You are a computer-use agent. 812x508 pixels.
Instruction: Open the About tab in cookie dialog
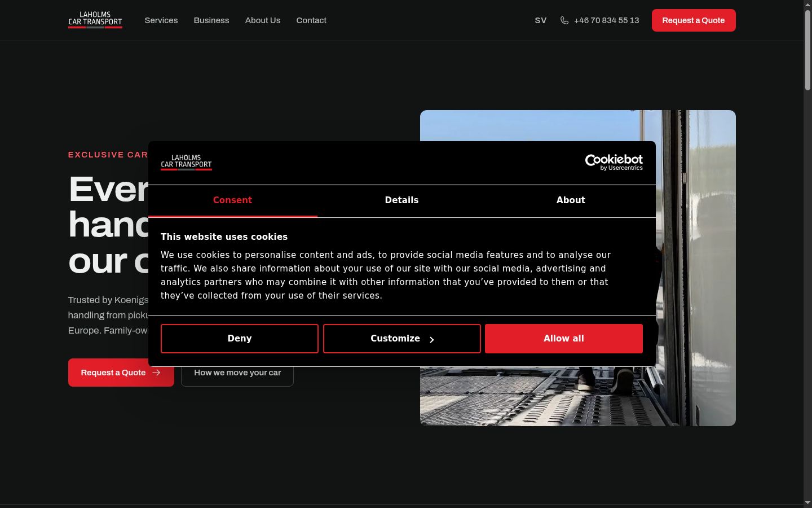coord(571,200)
